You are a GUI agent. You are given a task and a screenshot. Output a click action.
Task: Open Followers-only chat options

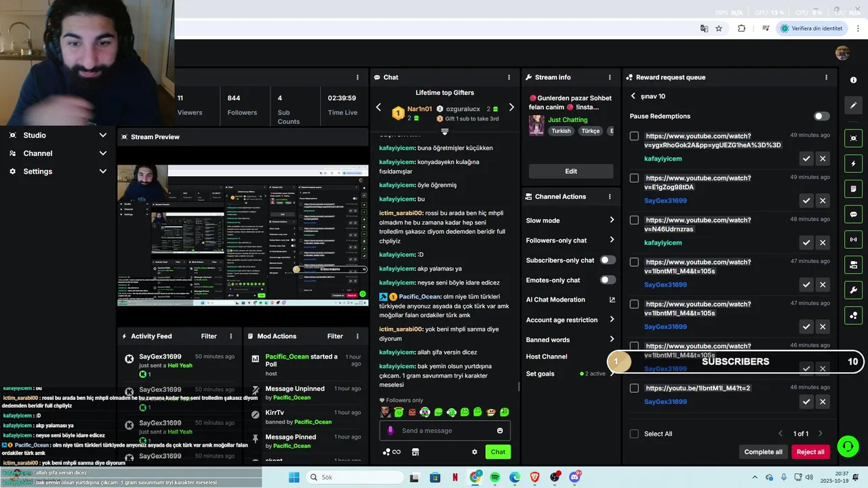tap(570, 240)
